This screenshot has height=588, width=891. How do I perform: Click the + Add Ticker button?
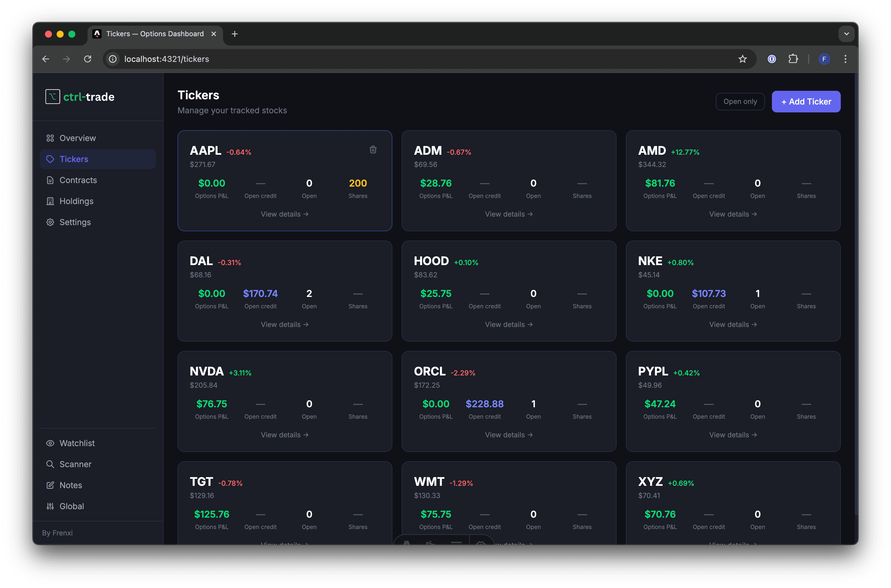[x=806, y=101]
